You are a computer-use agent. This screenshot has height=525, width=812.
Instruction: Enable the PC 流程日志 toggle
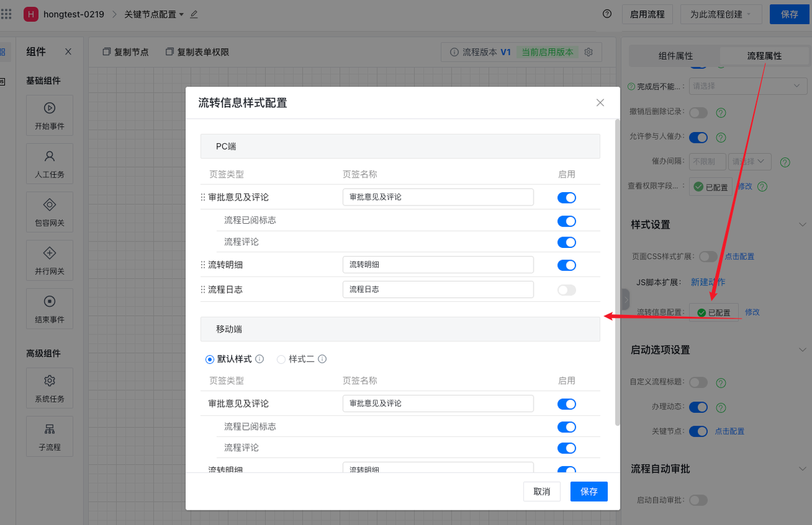(566, 290)
